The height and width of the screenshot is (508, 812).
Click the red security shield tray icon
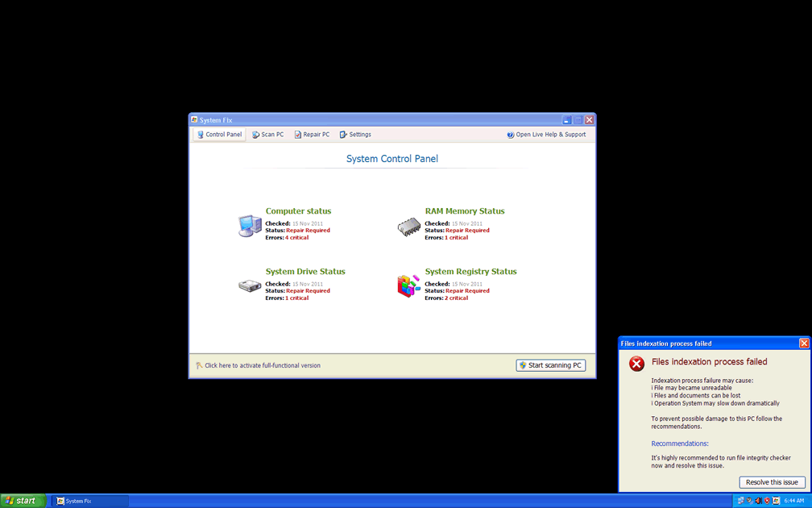point(767,501)
